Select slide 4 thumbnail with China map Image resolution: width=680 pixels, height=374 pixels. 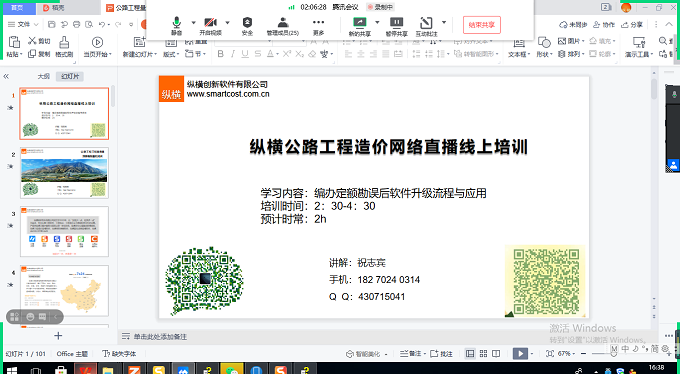point(64,291)
